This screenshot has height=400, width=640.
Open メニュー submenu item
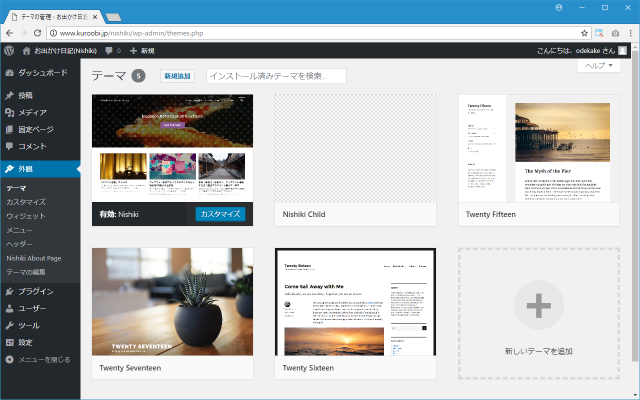19,230
